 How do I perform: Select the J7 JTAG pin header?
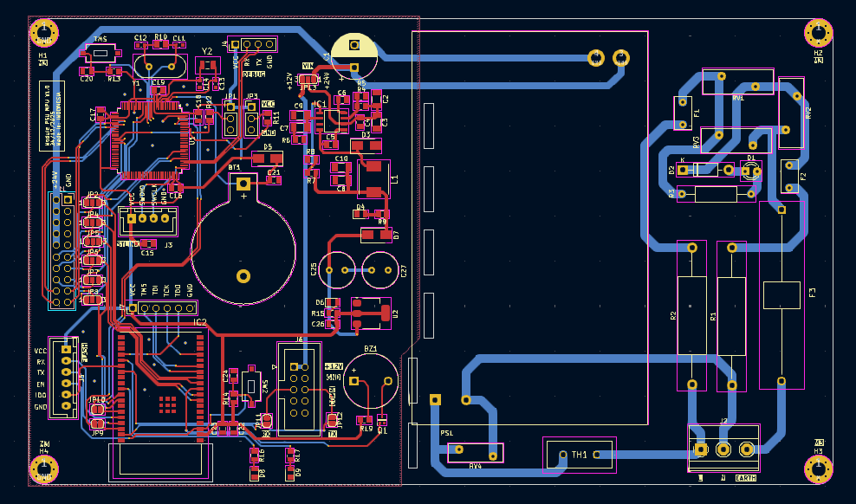coord(161,308)
